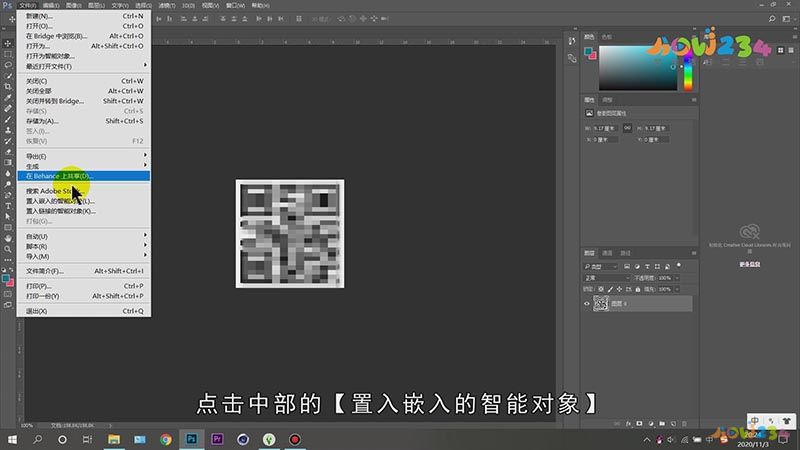Expand Import (导入) submenu
800x450 pixels.
click(84, 256)
